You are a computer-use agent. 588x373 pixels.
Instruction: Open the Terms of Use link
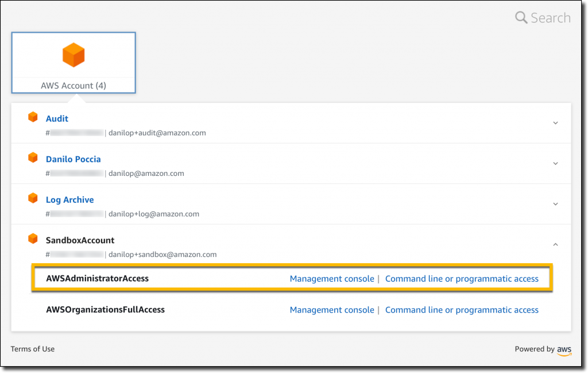[x=33, y=349]
